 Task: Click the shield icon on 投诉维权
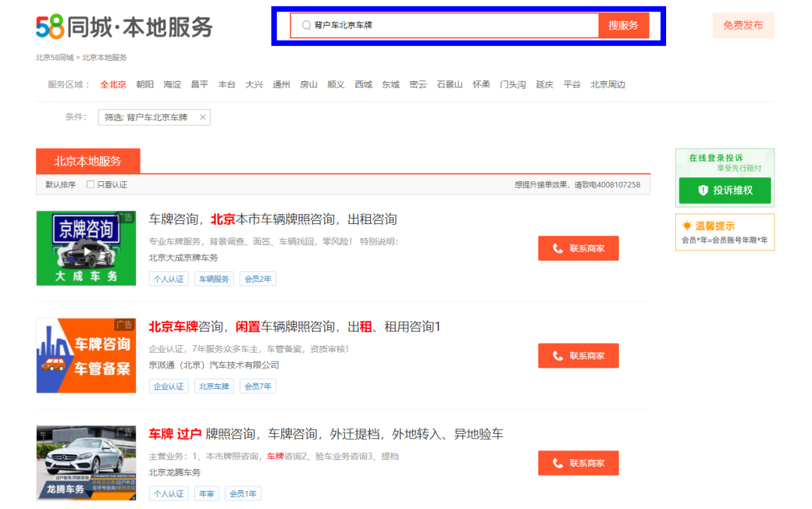[x=703, y=190]
